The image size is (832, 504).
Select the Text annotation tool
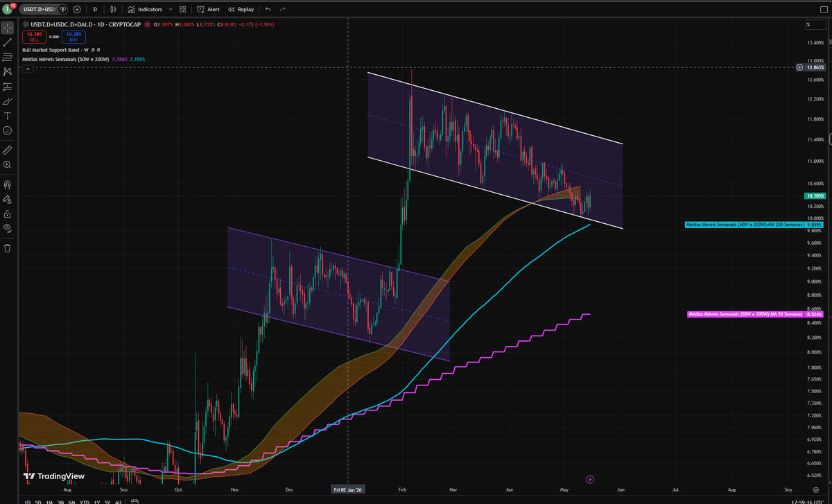[7, 116]
